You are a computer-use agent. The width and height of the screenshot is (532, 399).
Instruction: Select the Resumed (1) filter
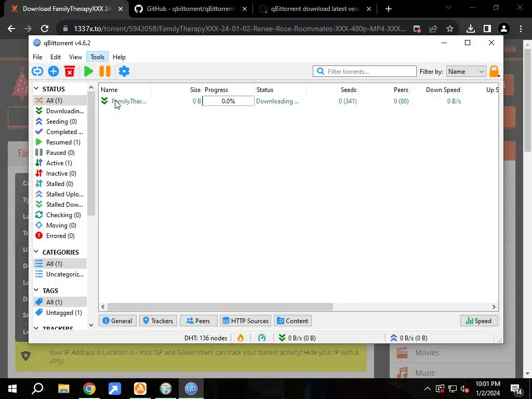(x=60, y=142)
